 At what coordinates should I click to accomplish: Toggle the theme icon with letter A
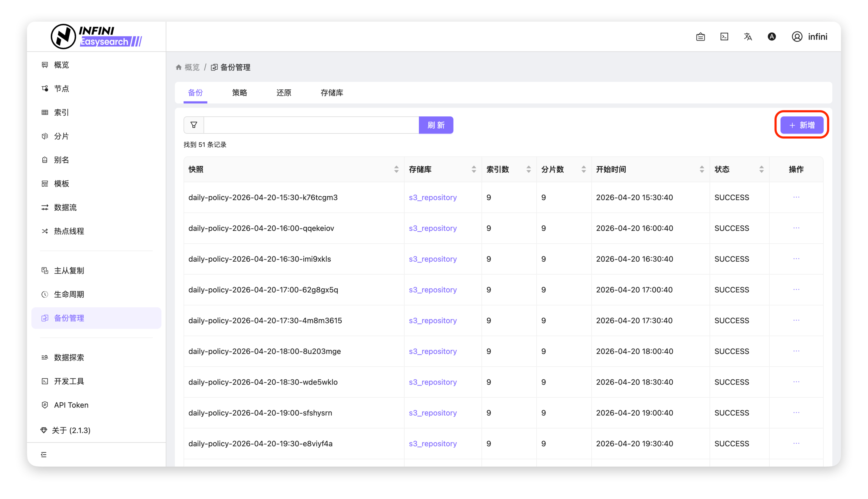pyautogui.click(x=771, y=37)
